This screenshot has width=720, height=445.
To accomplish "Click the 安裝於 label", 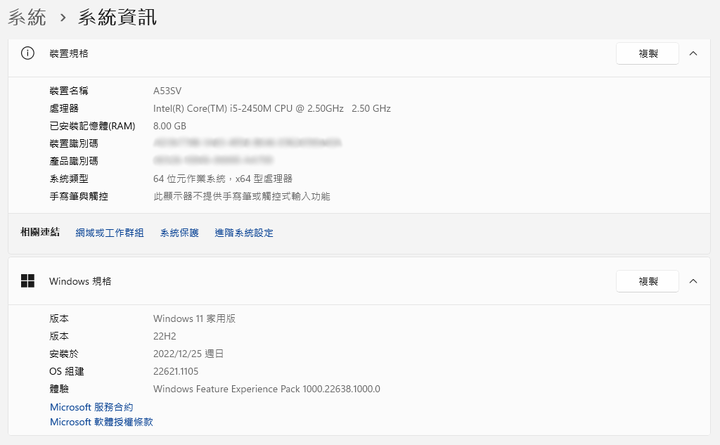I will (x=64, y=354).
